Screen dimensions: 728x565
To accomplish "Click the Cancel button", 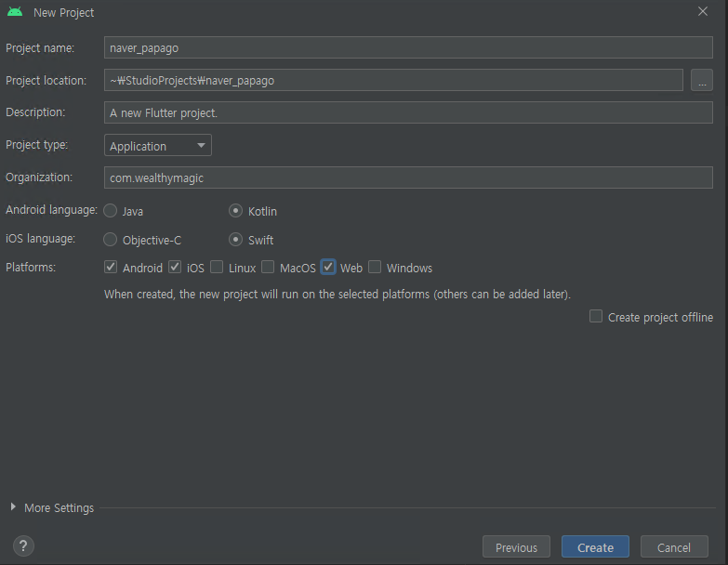I will tap(674, 547).
